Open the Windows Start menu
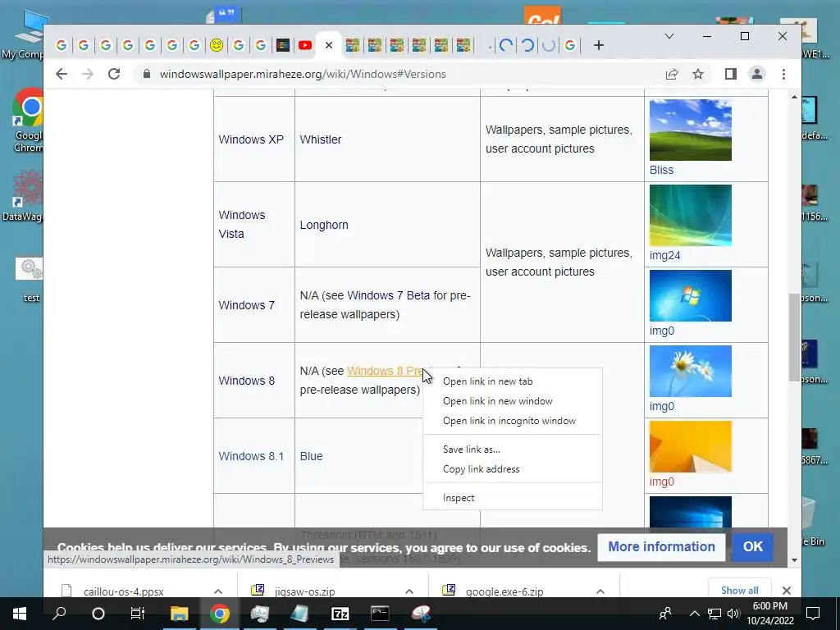This screenshot has width=840, height=630. coord(20,614)
